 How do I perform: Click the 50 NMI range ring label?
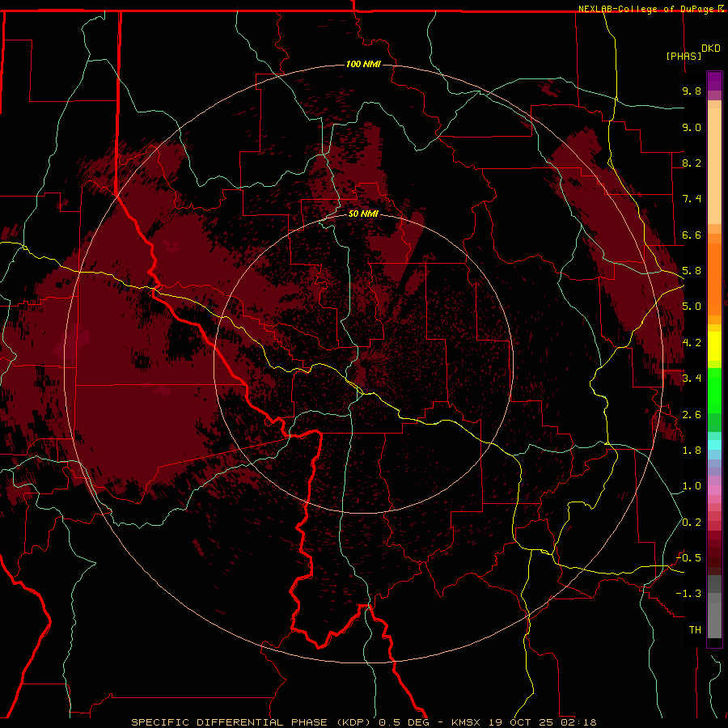363,214
